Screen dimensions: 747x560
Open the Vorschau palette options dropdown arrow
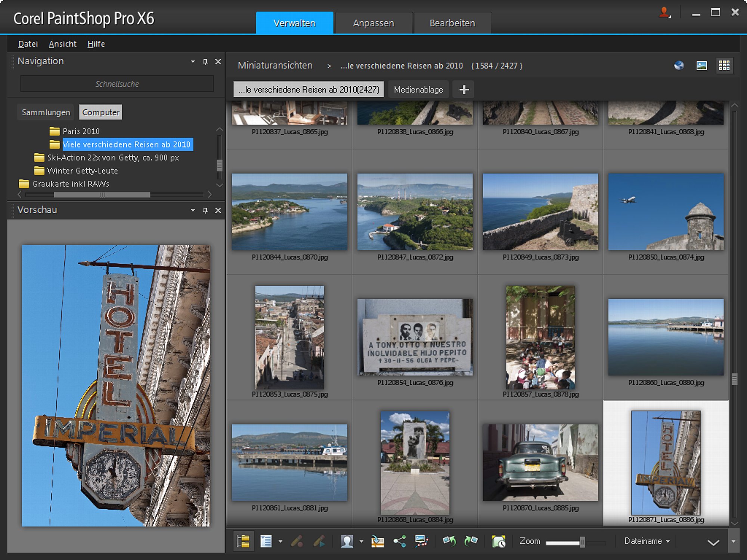point(193,211)
